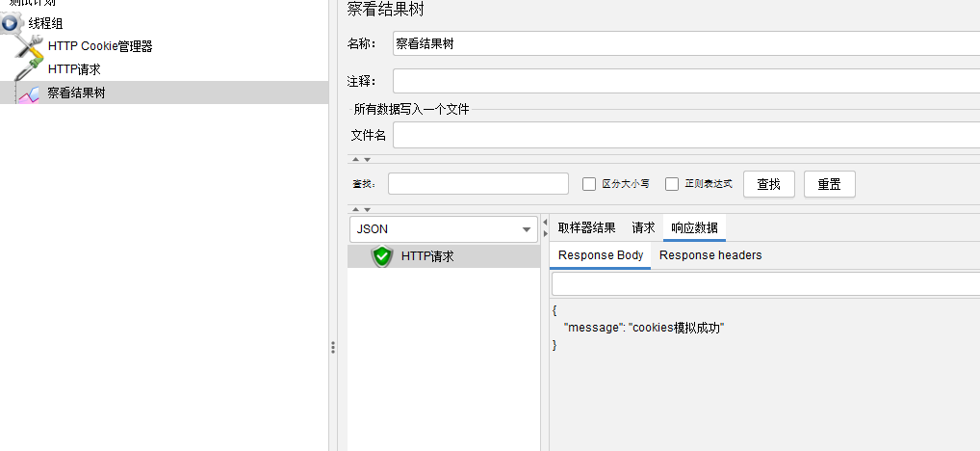Click the 重置 reset button
The width and height of the screenshot is (980, 451).
click(x=830, y=184)
